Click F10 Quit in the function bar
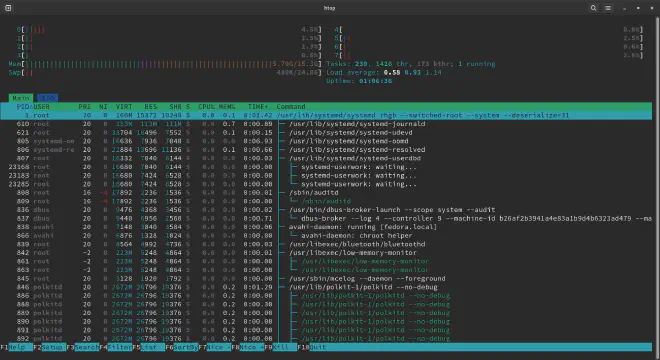Image resolution: width=660 pixels, height=360 pixels. click(312, 347)
